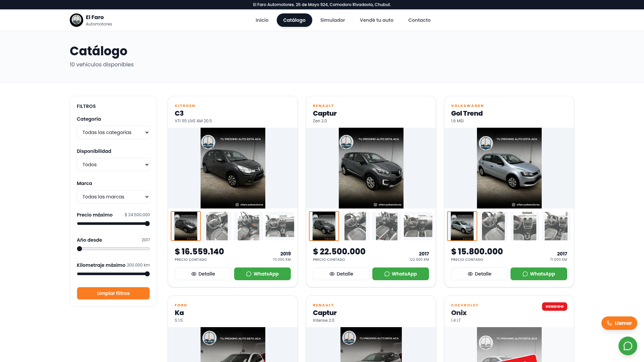Image resolution: width=644 pixels, height=362 pixels.
Task: Click the VENDIDO badge on Onix
Action: coord(554,306)
